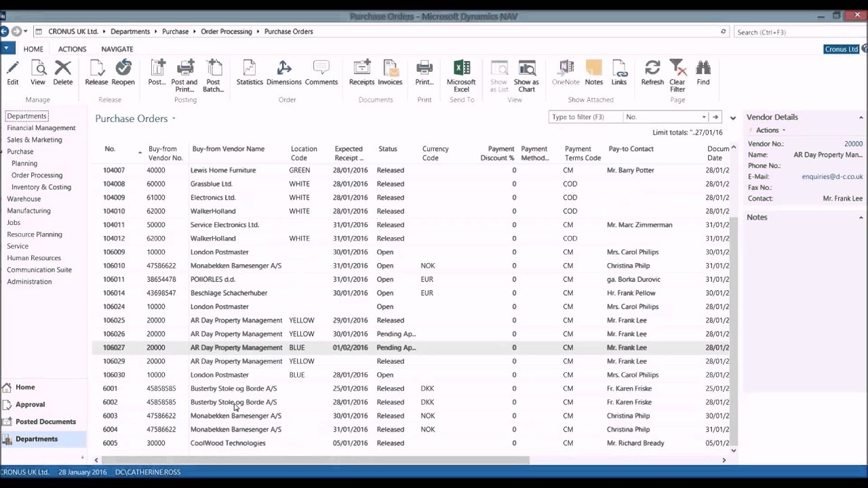Viewport: 868px width, 488px height.
Task: Open Administration department
Action: click(29, 281)
